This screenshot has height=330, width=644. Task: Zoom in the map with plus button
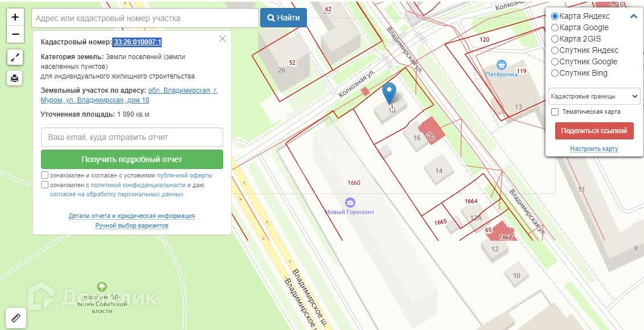[x=15, y=17]
